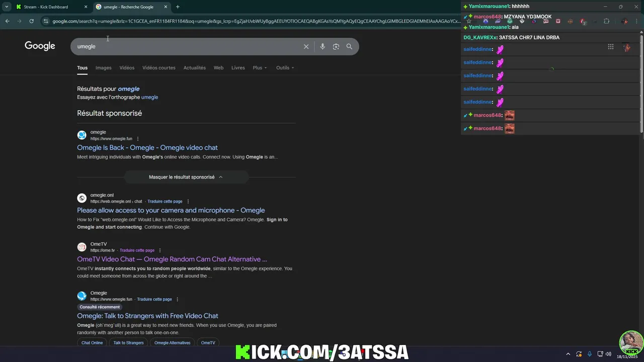Bookmark this page with the star icon
This screenshot has width=644, height=362.
469,21
